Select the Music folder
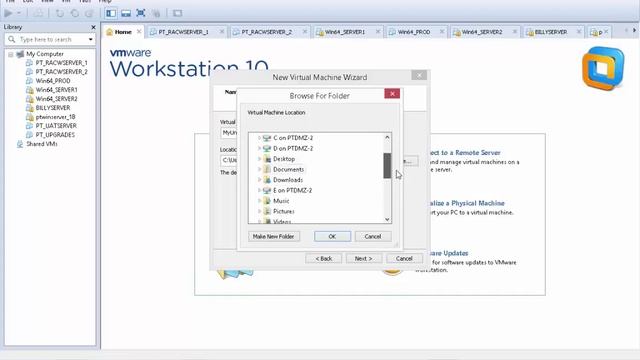The image size is (640, 360). (x=281, y=201)
